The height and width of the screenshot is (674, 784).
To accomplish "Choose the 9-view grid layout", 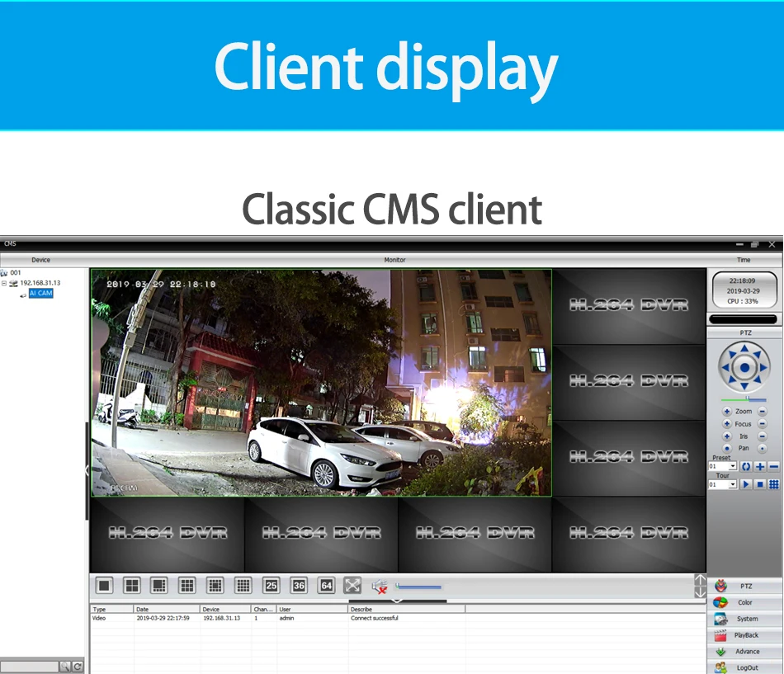I will pyautogui.click(x=187, y=585).
